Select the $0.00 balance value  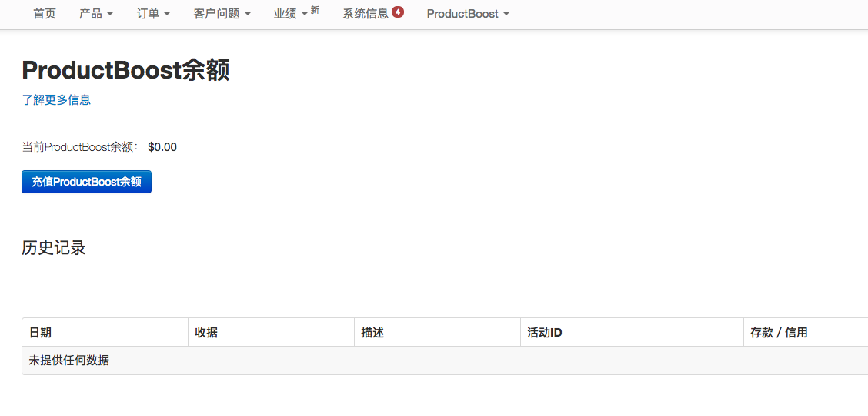tap(162, 147)
